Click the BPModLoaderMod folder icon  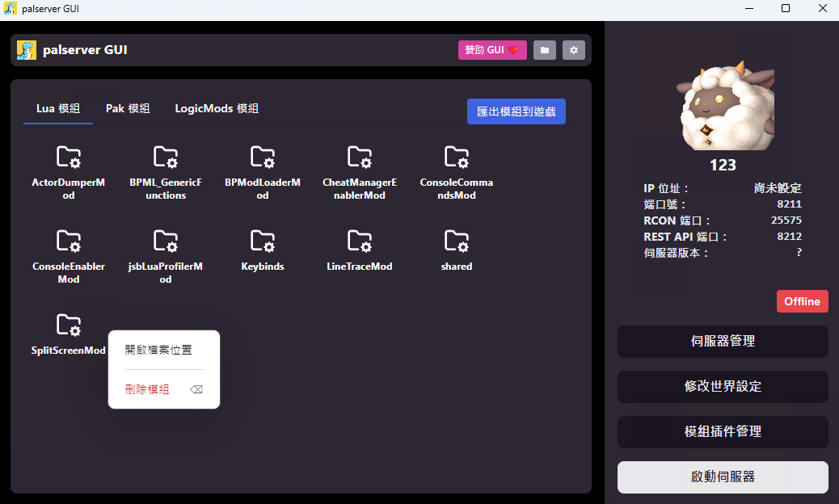tap(262, 157)
